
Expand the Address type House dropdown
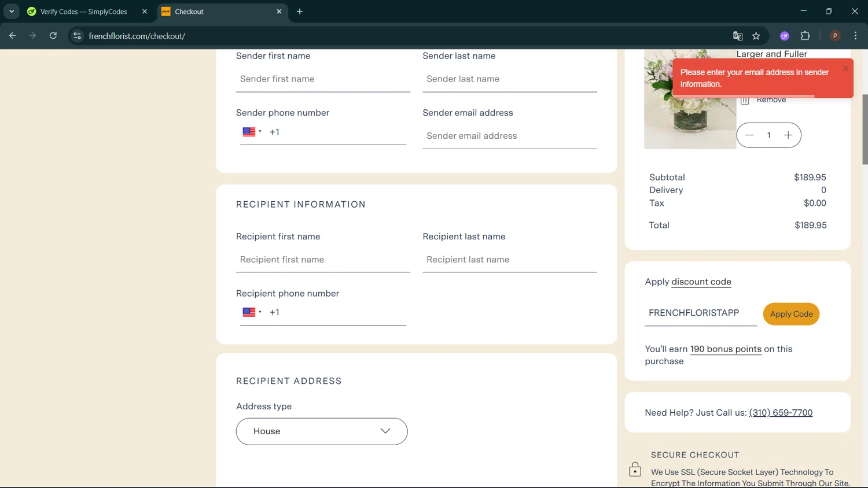coord(322,431)
